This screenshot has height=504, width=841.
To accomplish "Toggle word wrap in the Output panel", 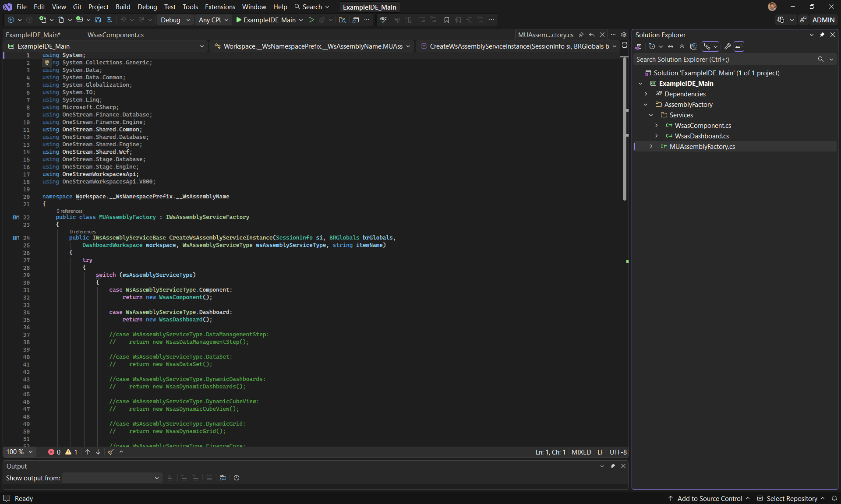I will click(223, 478).
